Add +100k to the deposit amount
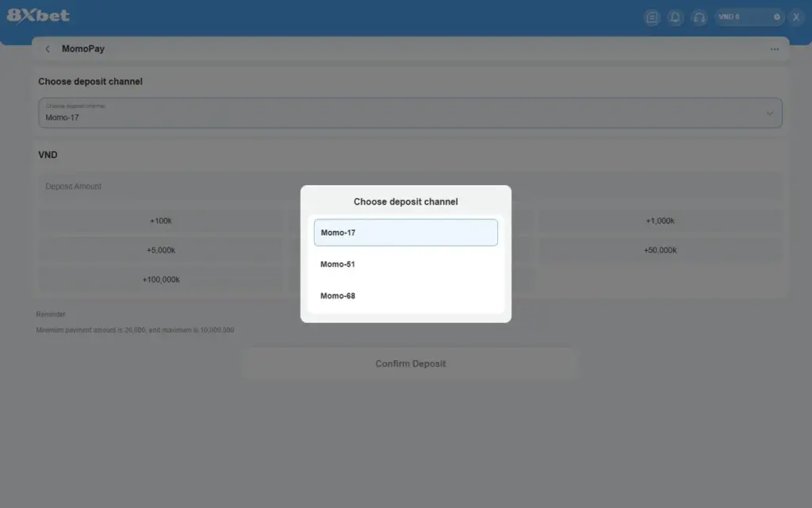Screen dimensions: 812x508 160,221
